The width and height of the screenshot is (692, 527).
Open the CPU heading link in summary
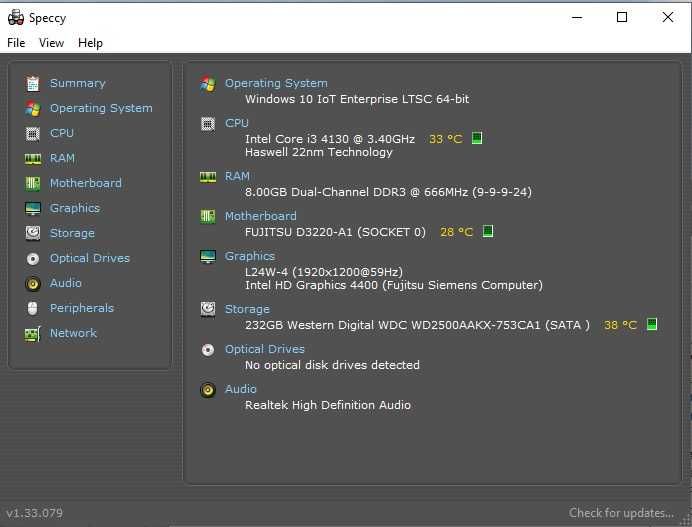click(x=237, y=123)
